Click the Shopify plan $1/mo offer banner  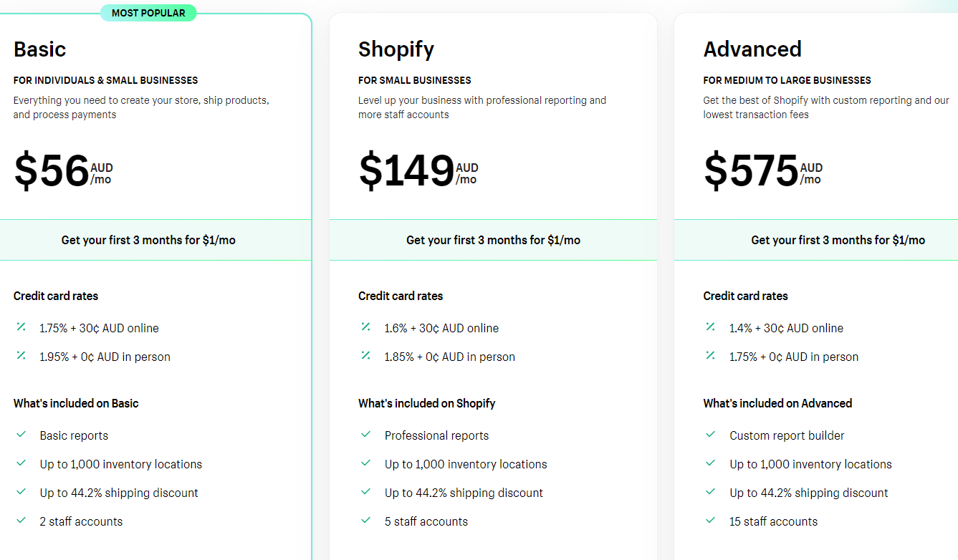click(x=493, y=240)
